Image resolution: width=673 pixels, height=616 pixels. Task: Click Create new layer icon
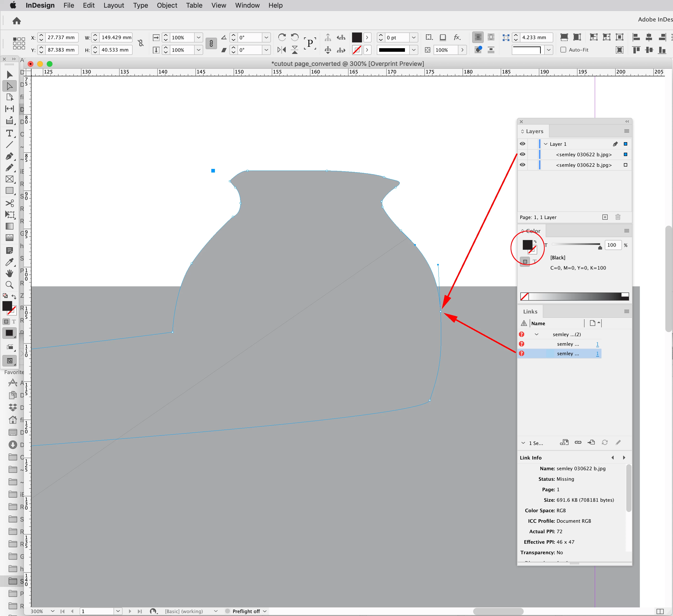coord(605,217)
